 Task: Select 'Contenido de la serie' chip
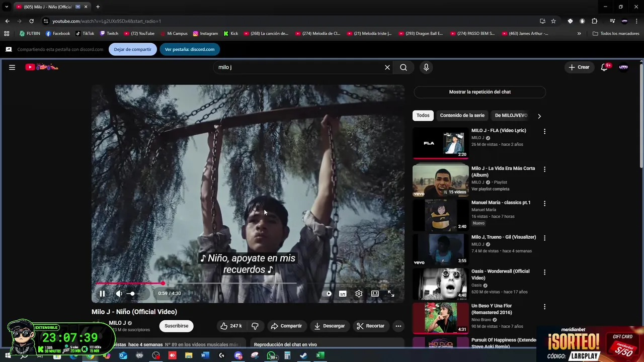coord(462,116)
